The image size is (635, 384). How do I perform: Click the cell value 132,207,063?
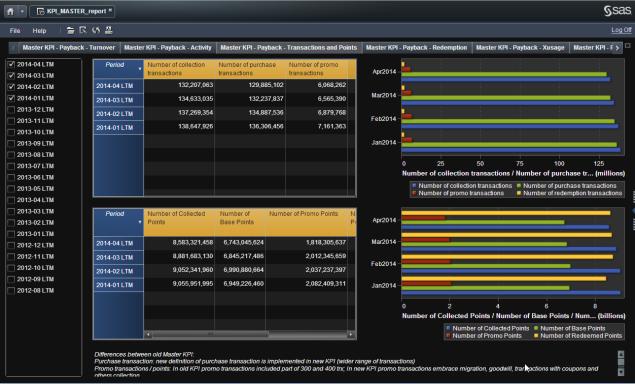click(196, 85)
